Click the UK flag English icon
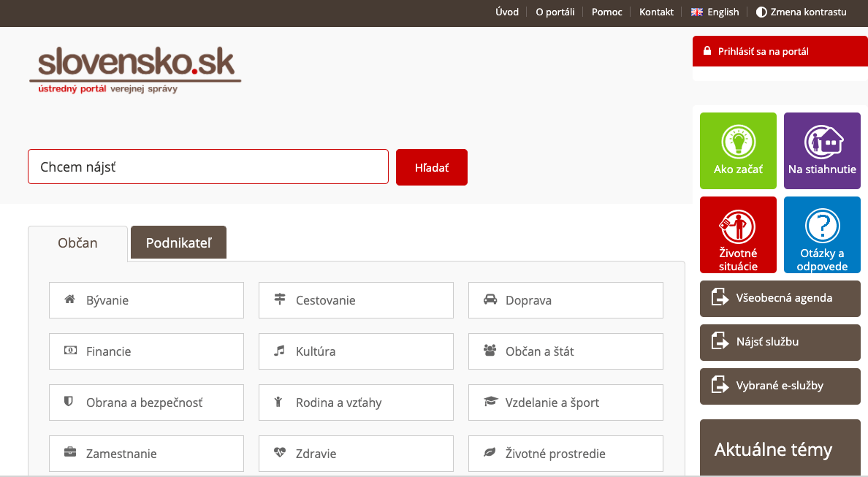This screenshot has height=477, width=868. pos(697,12)
